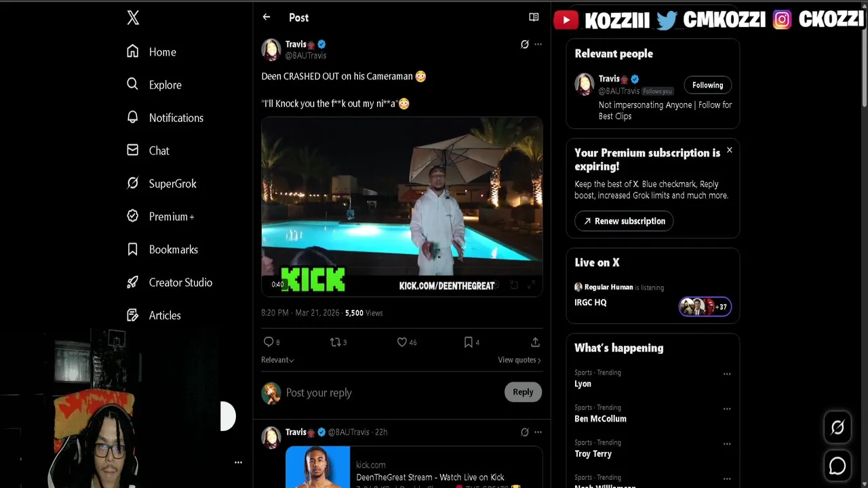Viewport: 868px width, 488px height.
Task: Click the Grok icon on the main post
Action: tap(524, 45)
